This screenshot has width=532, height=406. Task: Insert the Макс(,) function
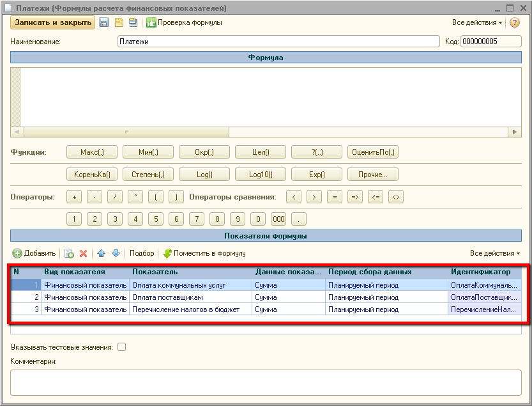click(92, 152)
